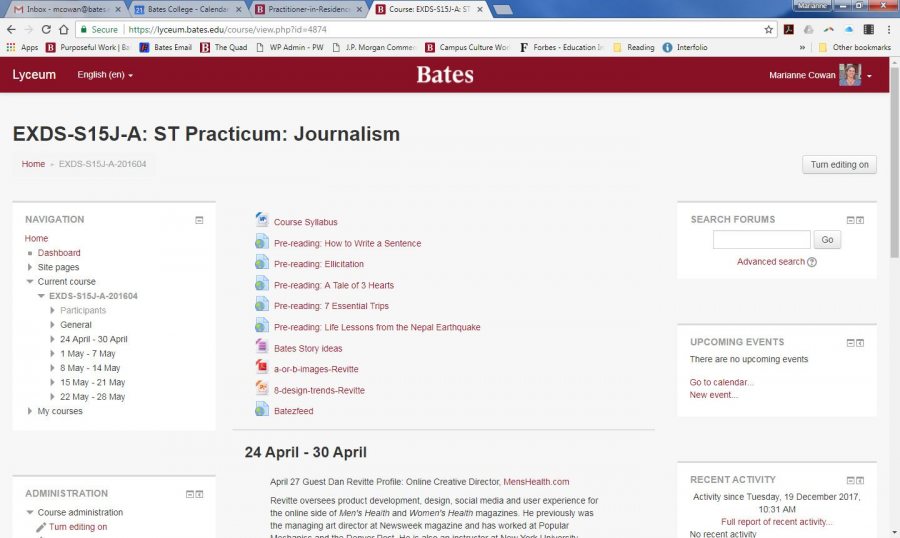Click the forum search input field
The width and height of the screenshot is (900, 538).
coord(762,239)
